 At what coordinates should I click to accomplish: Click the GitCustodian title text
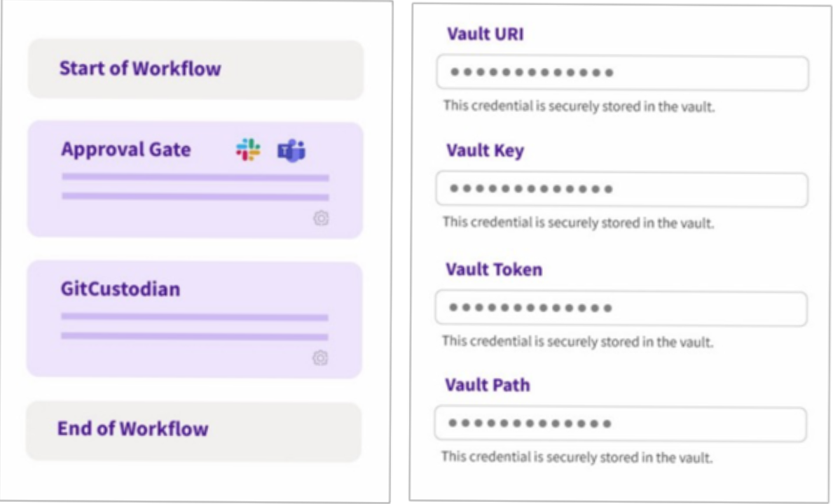[x=121, y=288]
